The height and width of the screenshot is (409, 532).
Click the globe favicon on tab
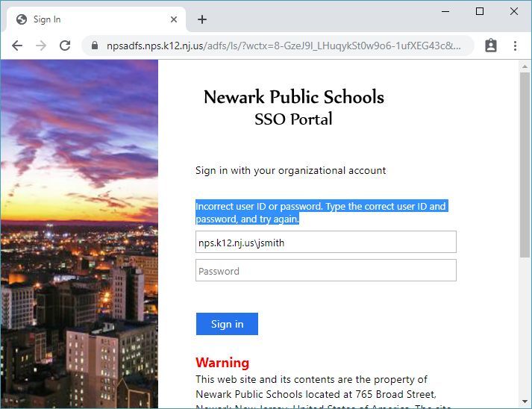click(22, 19)
